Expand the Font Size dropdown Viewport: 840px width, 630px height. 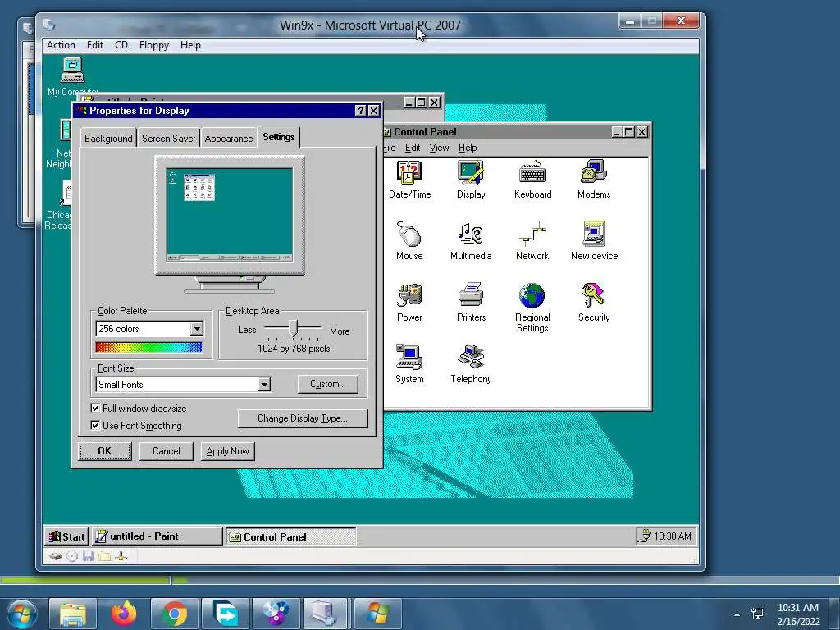click(263, 384)
